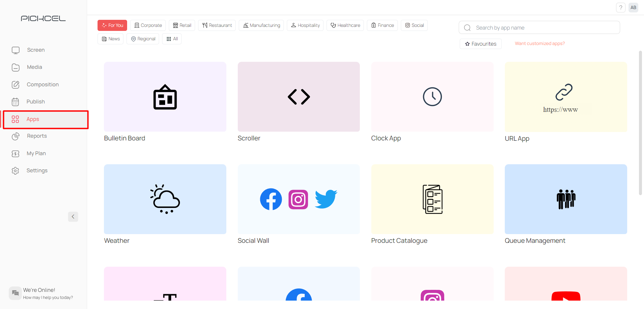Click the Clock App label
The image size is (644, 309).
click(x=386, y=138)
